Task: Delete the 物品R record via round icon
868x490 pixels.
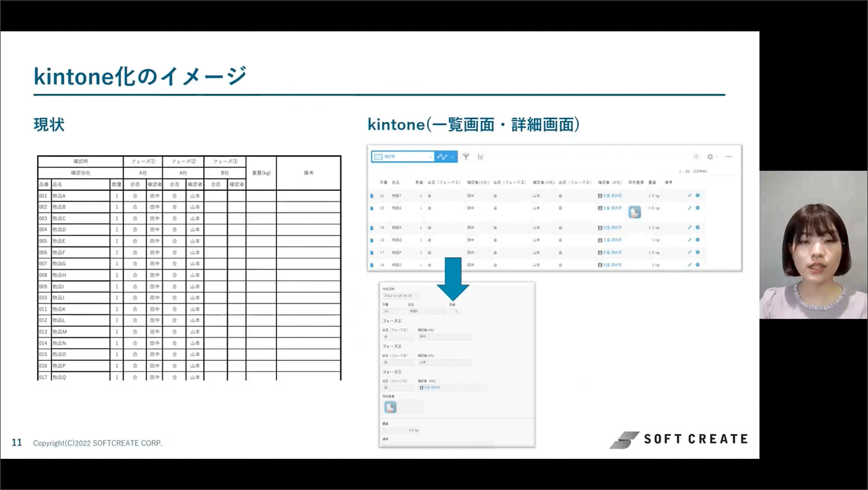Action: pos(697,227)
